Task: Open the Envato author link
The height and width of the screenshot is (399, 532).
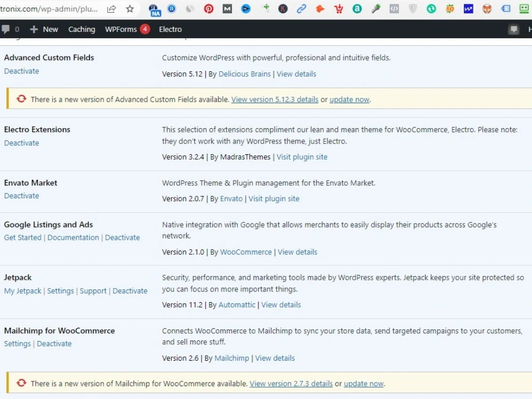Action: (231, 199)
